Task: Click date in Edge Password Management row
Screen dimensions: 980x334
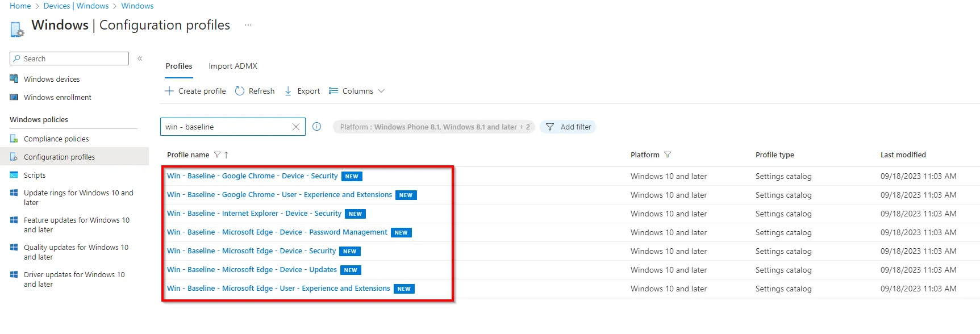Action: [x=919, y=232]
